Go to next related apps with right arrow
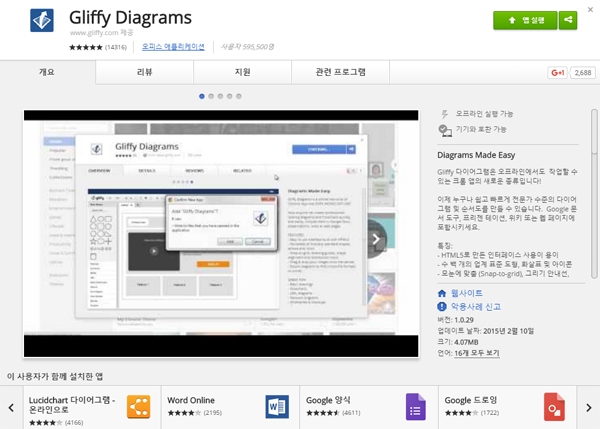 pos(589,408)
